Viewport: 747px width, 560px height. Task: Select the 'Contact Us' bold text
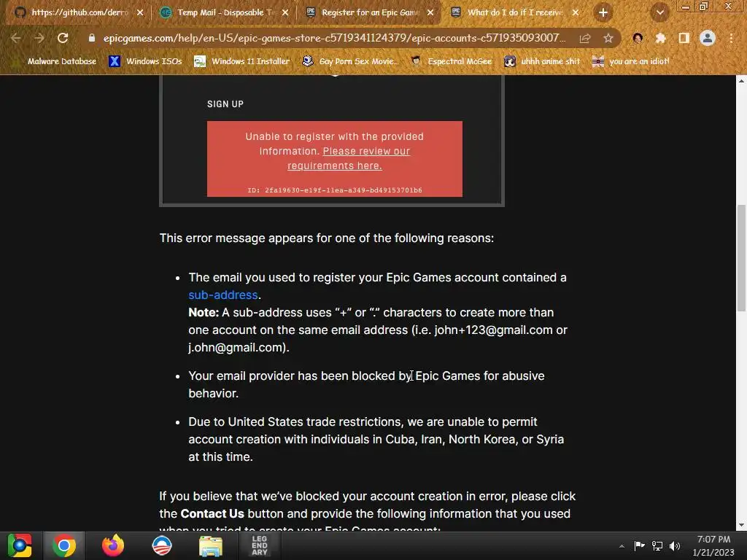tap(212, 514)
